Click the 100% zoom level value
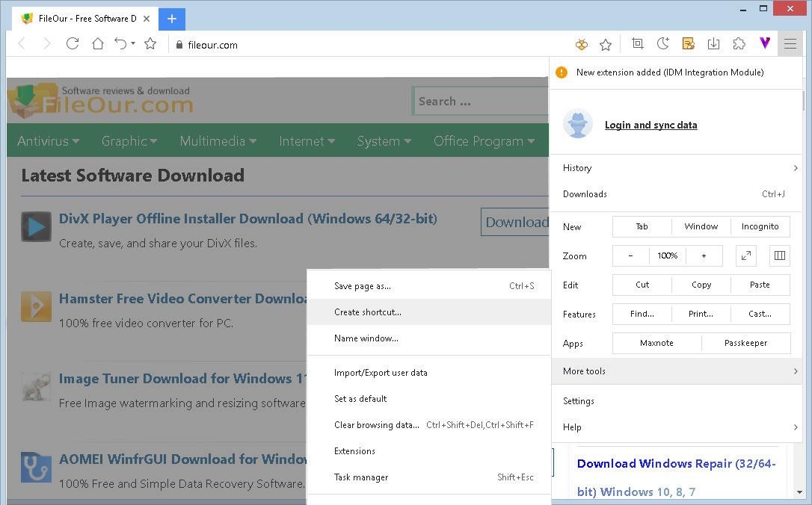Viewport: 812px width, 505px height. [668, 255]
